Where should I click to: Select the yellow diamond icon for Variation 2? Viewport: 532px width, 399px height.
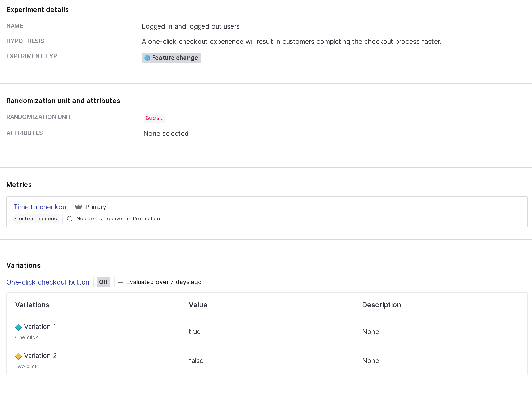(x=18, y=356)
